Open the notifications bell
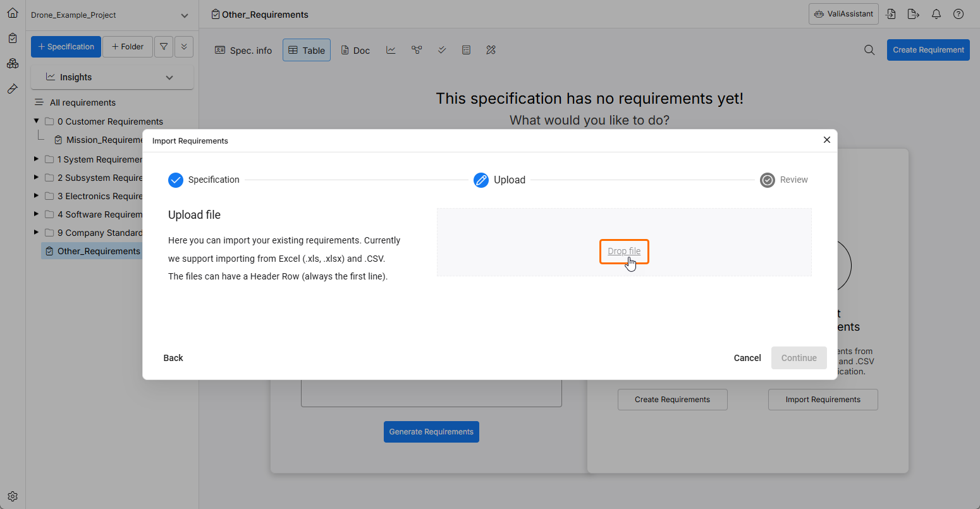 (x=936, y=14)
